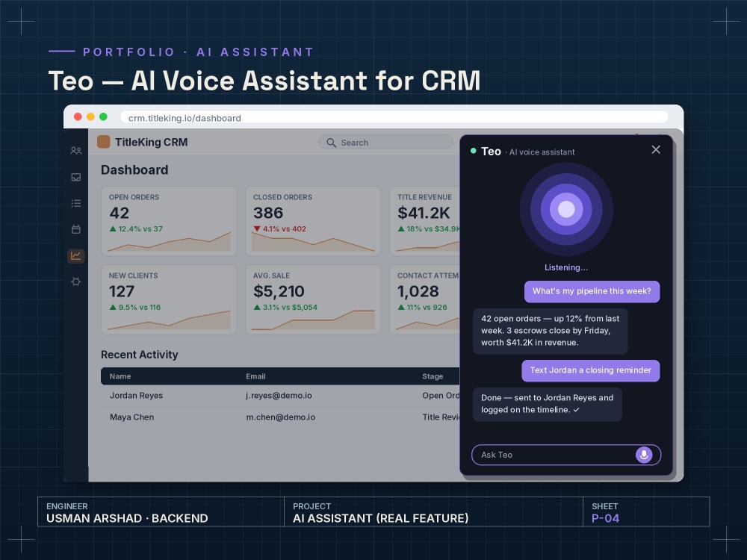Click the email m.chen@demo.io

tap(281, 417)
